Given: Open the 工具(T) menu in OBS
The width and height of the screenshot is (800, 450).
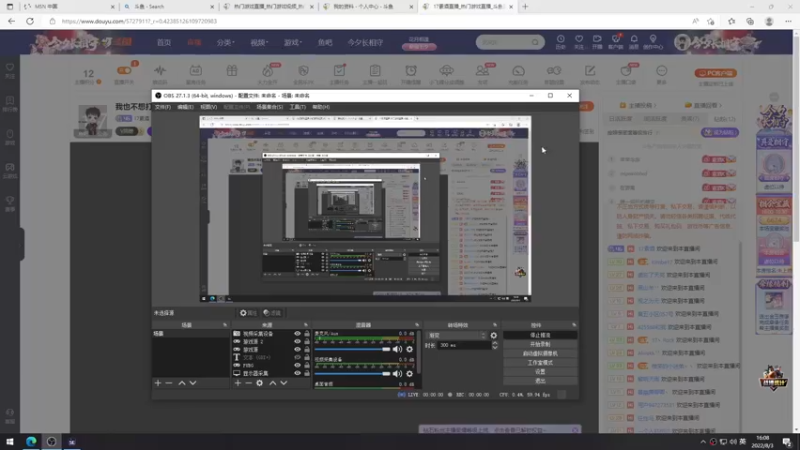Looking at the screenshot, I should (297, 107).
